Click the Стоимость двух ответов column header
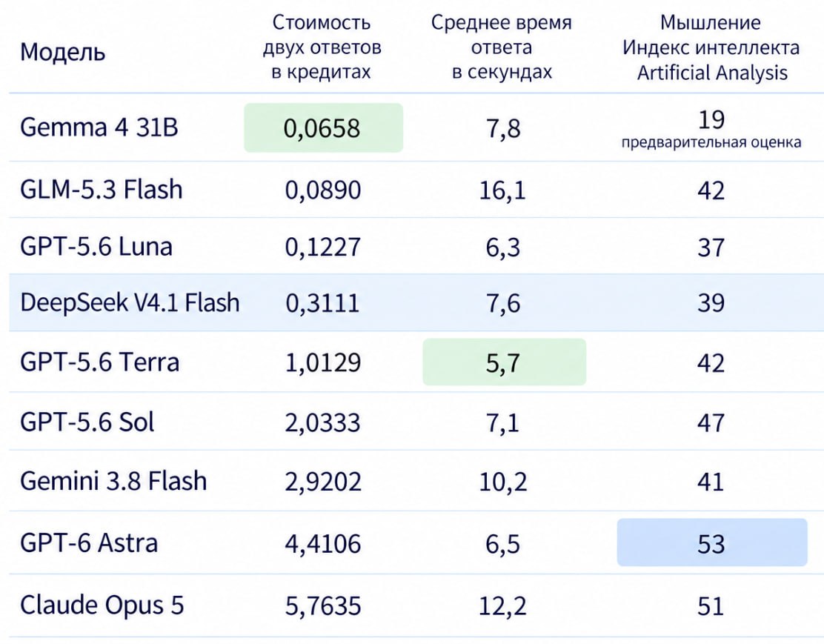This screenshot has height=644, width=824. (x=322, y=47)
